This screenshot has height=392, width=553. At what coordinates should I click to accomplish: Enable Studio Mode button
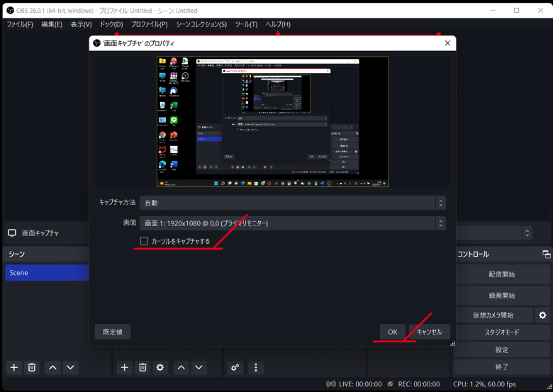click(x=501, y=332)
